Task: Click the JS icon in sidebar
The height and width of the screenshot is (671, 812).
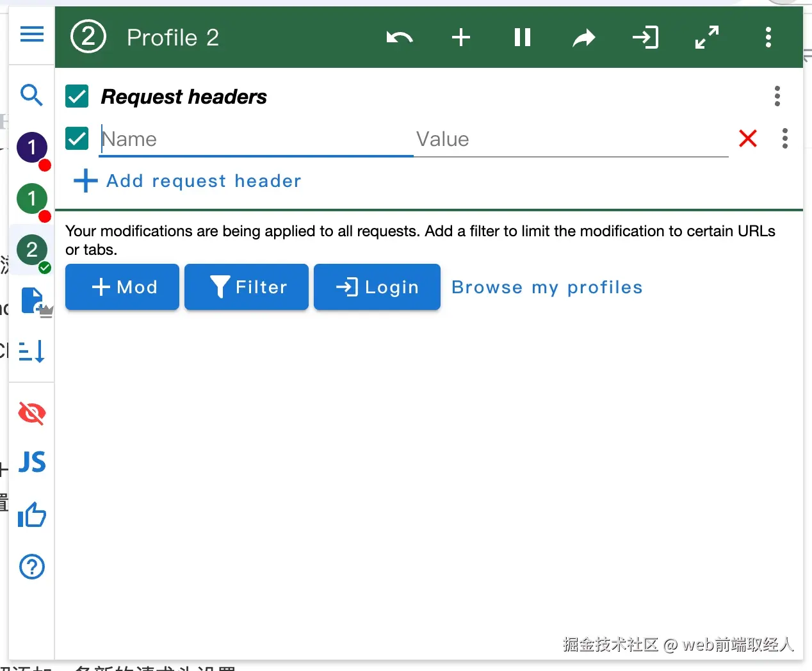Action: click(x=32, y=462)
